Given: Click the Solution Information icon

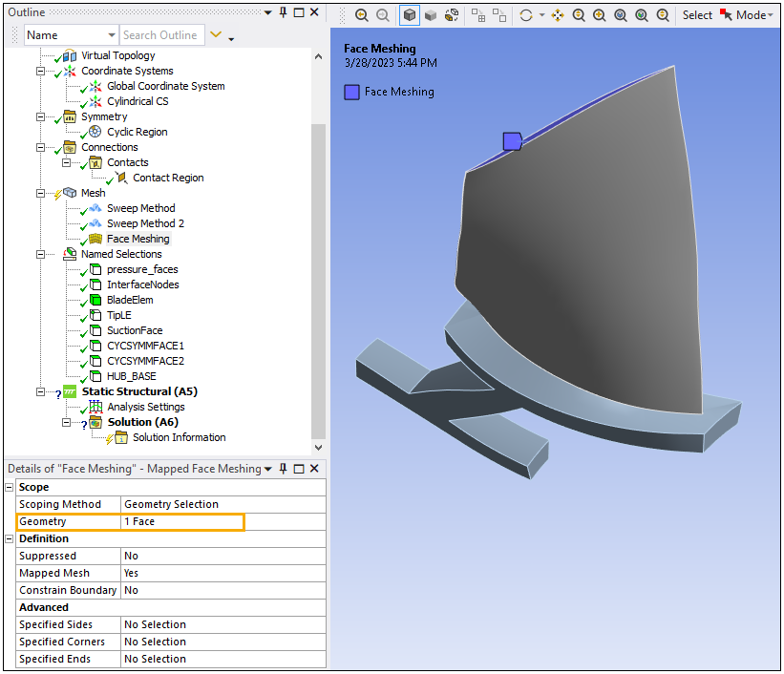Looking at the screenshot, I should pyautogui.click(x=120, y=437).
